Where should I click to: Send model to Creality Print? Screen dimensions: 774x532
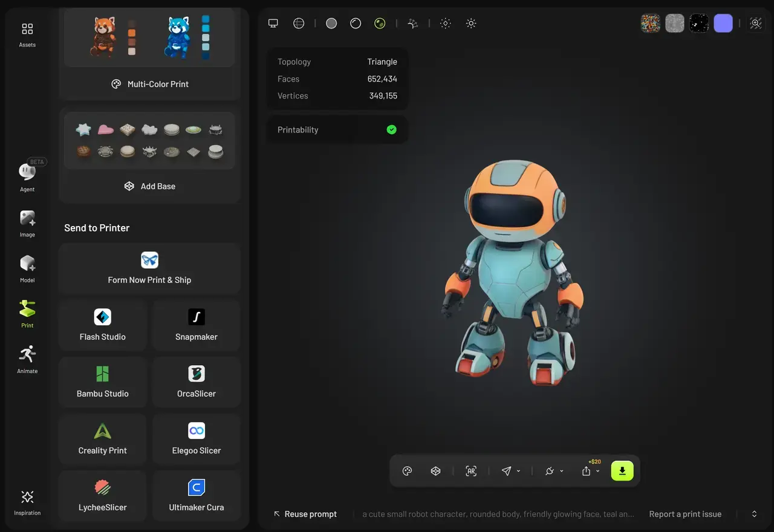pos(103,439)
